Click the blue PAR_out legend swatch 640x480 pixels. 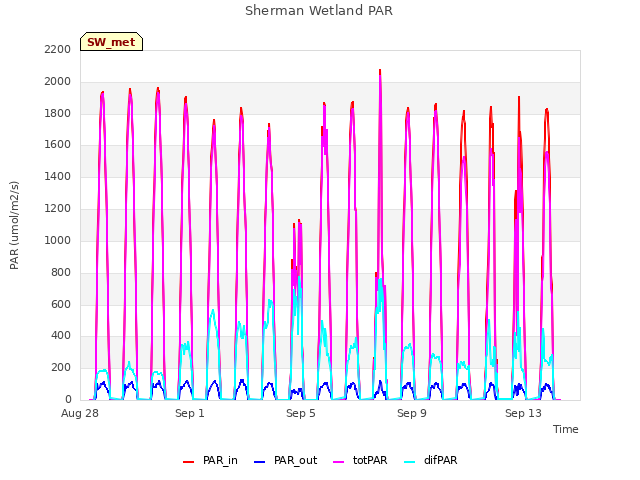[x=259, y=462]
